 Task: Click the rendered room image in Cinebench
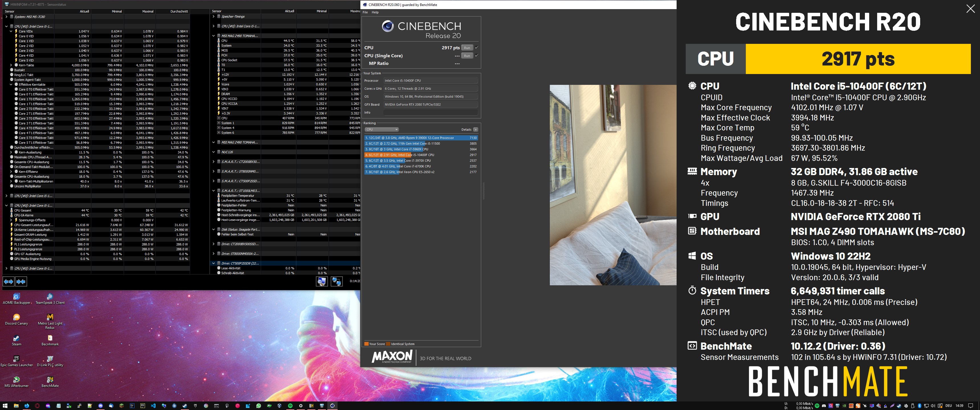[x=613, y=185]
